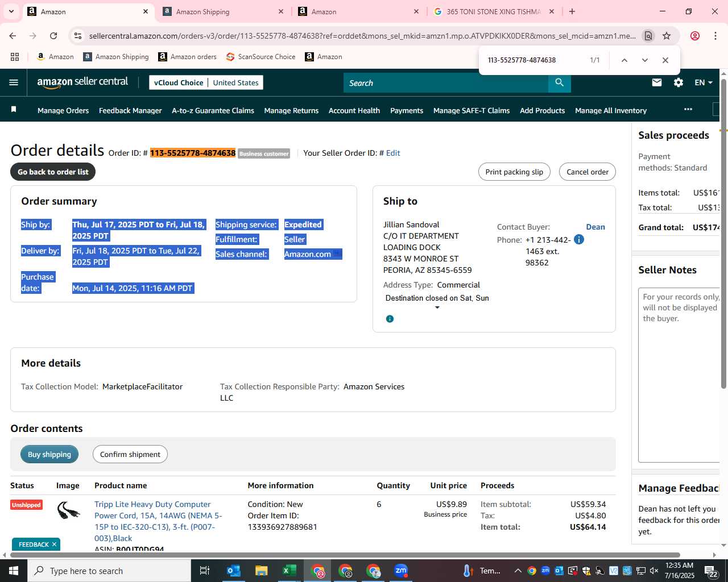This screenshot has width=728, height=582.
Task: Click the phone number info icon
Action: point(579,239)
